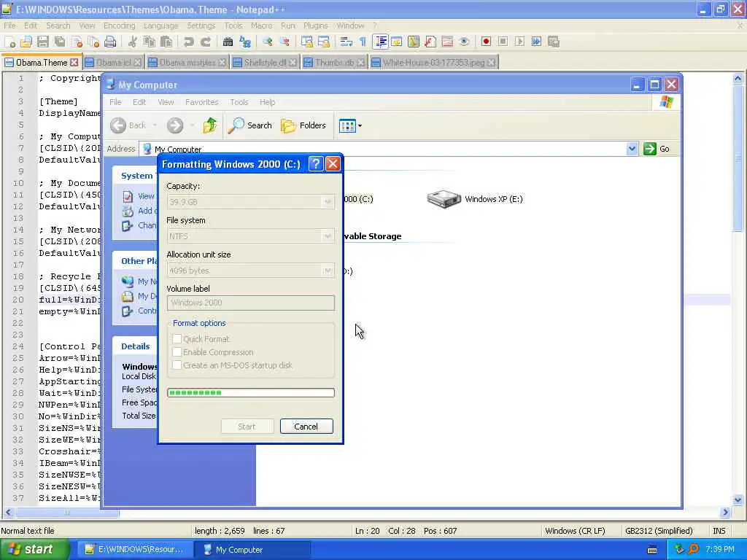Click the Up folder icon in My Computer
Image resolution: width=747 pixels, height=560 pixels.
(210, 125)
